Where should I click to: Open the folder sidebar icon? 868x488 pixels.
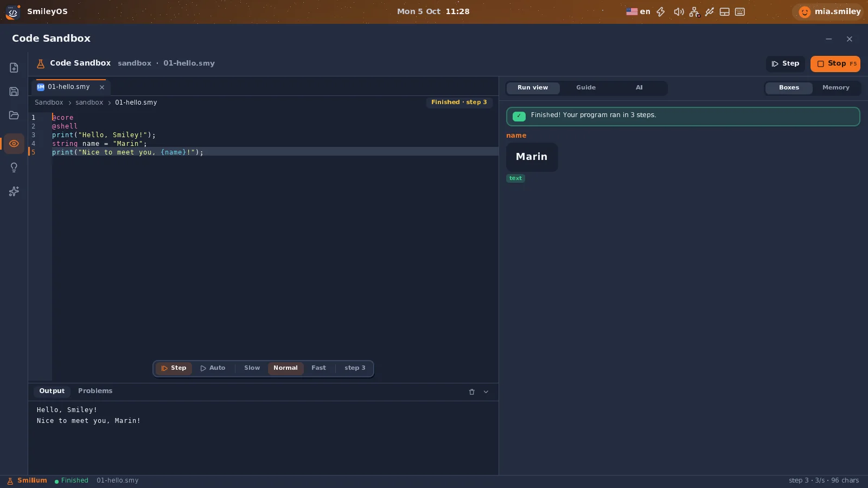pos(14,115)
